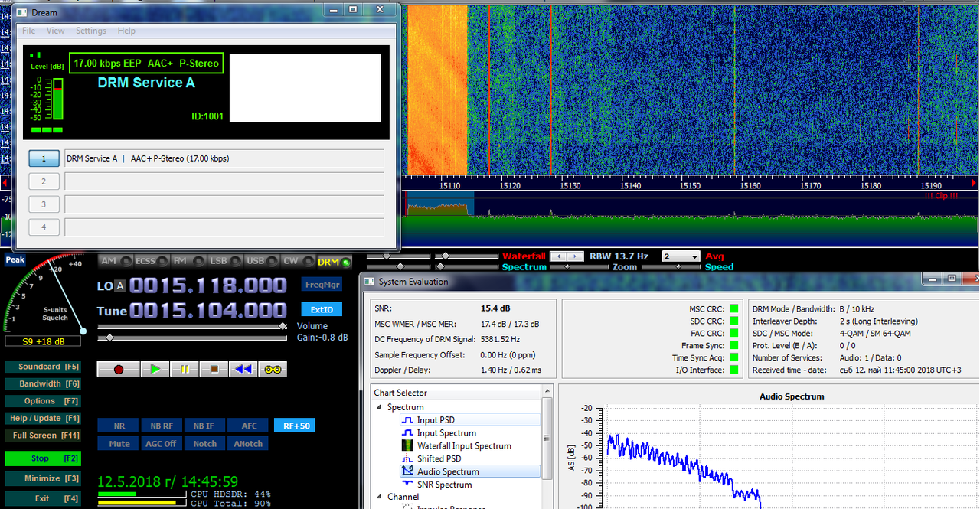Click the red record button

coord(118,369)
